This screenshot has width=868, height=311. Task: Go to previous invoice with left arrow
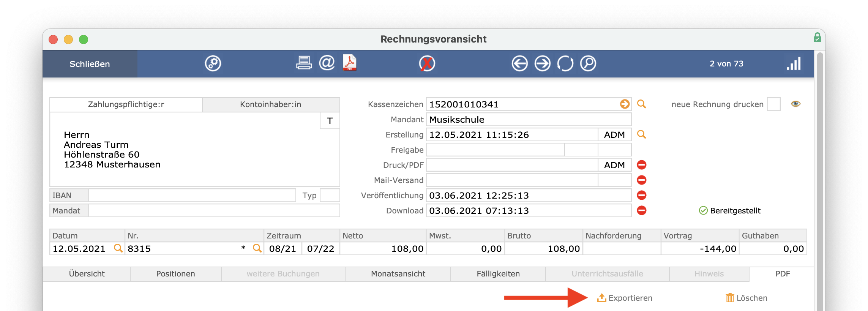coord(519,63)
